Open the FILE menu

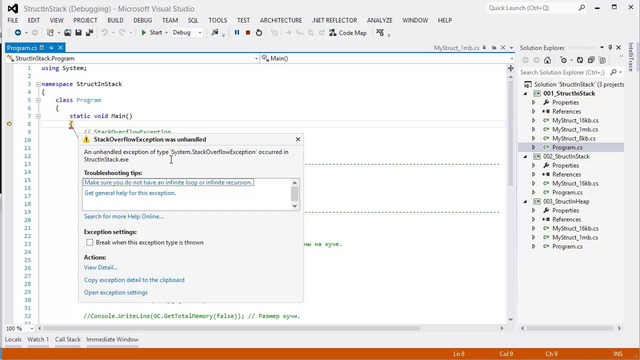click(x=13, y=20)
